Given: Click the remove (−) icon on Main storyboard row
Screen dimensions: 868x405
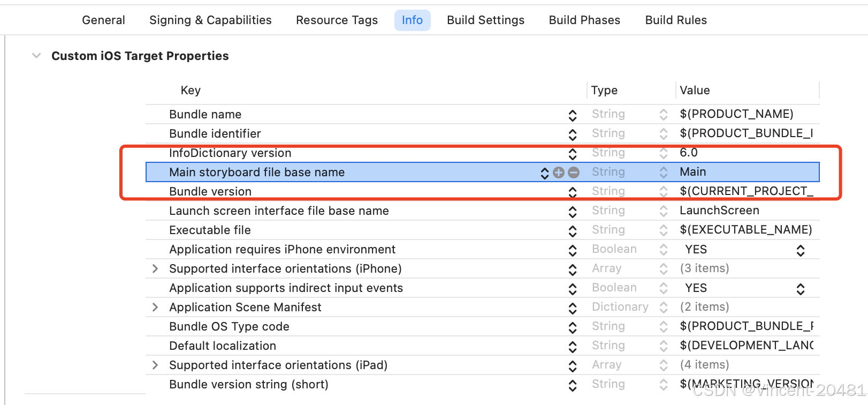Looking at the screenshot, I should pyautogui.click(x=573, y=172).
